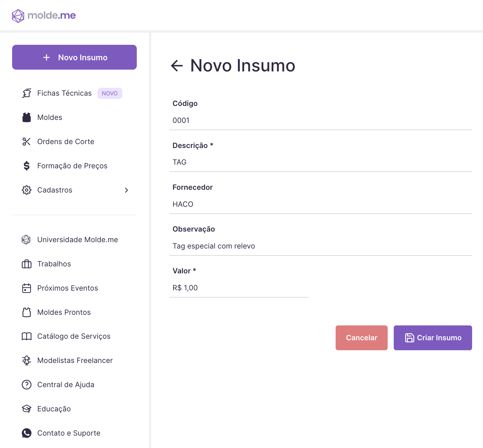Click the purple Novo Insumo sidebar button
Viewport: 483px width, 448px height.
tap(74, 57)
